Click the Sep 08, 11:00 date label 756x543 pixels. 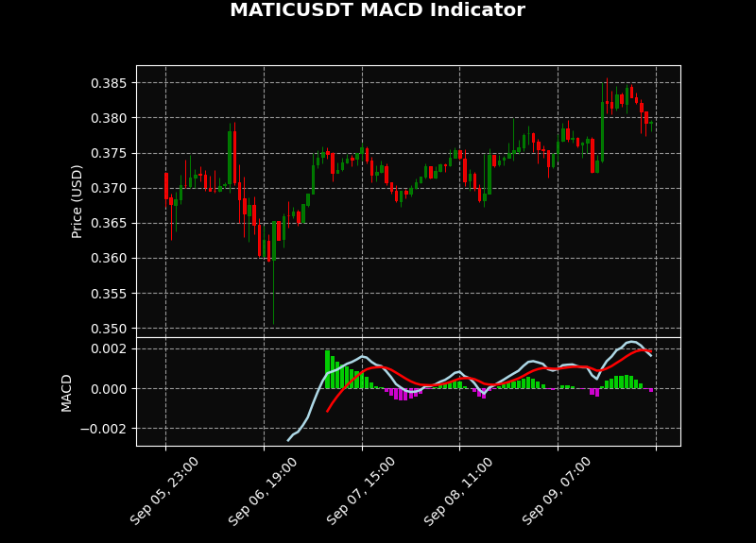[x=458, y=491]
